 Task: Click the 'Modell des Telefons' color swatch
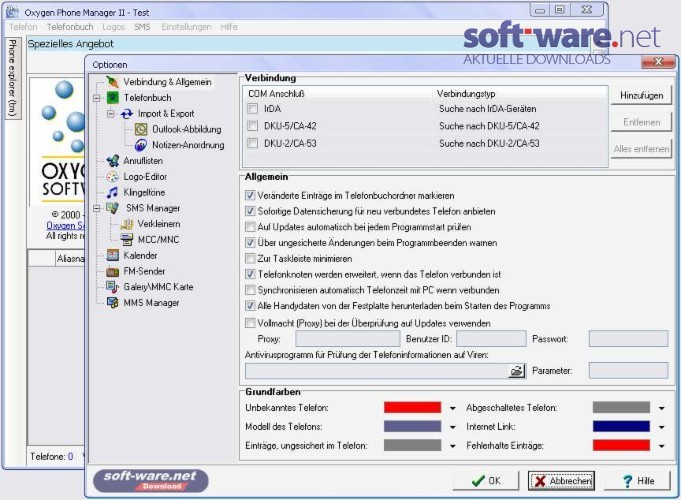412,427
